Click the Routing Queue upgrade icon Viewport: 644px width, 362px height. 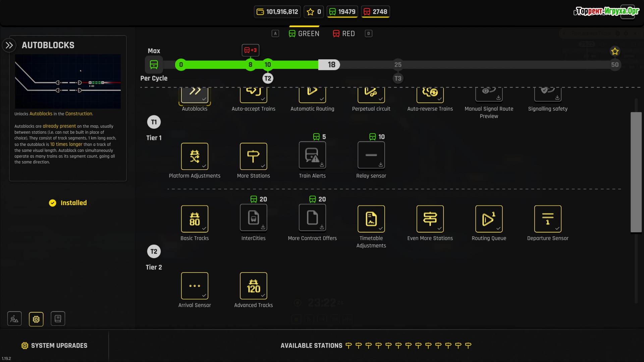click(489, 219)
